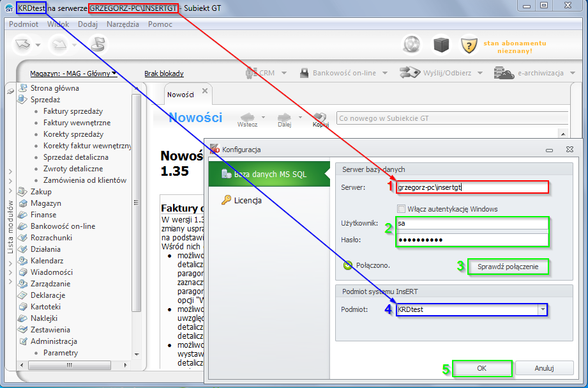Click the dark cube icon in the toolbar

(441, 45)
